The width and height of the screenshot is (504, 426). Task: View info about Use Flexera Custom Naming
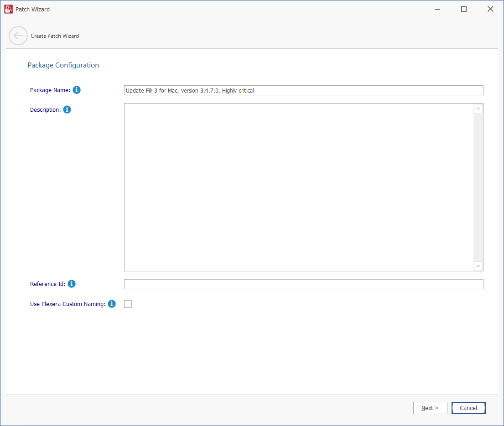(112, 304)
